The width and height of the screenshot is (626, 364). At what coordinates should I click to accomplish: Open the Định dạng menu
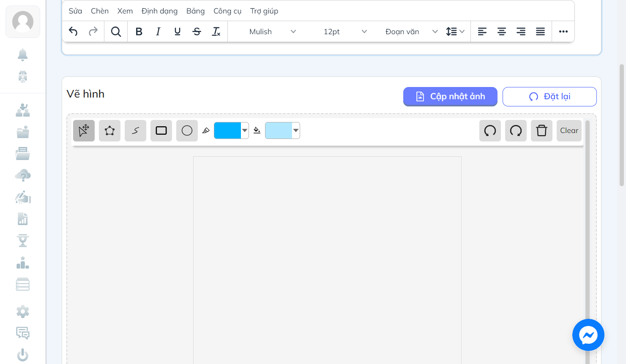159,11
